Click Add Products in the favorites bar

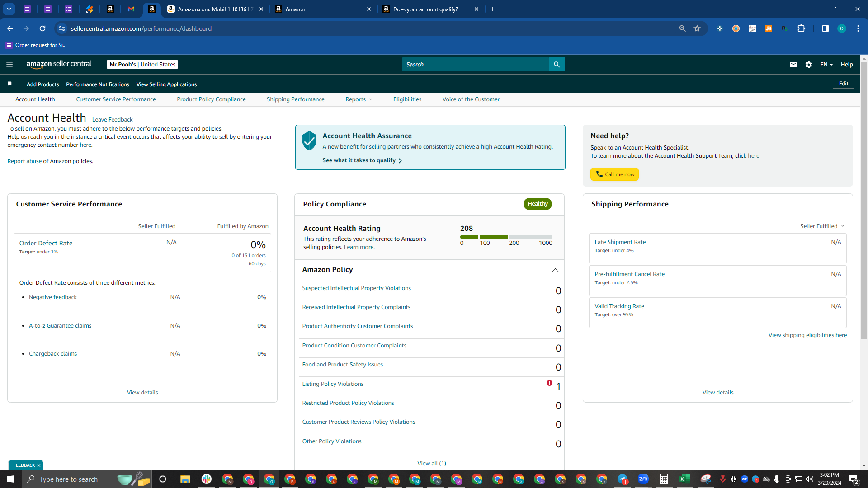pyautogui.click(x=42, y=84)
